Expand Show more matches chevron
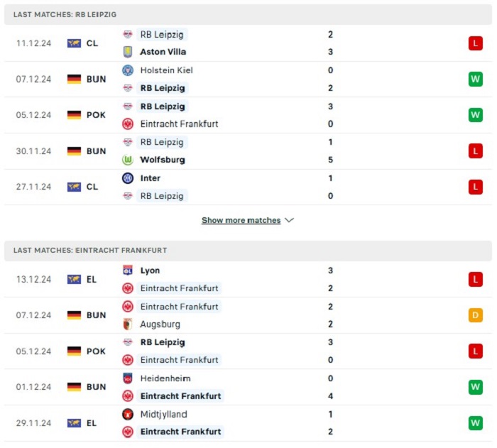The image size is (497, 448). tap(290, 220)
